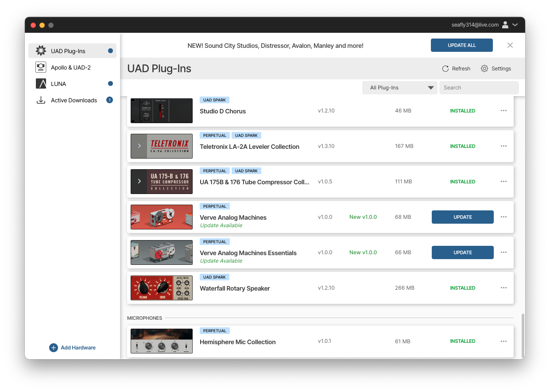The width and height of the screenshot is (550, 392).
Task: Click the Add Hardware plus icon
Action: pyautogui.click(x=53, y=348)
